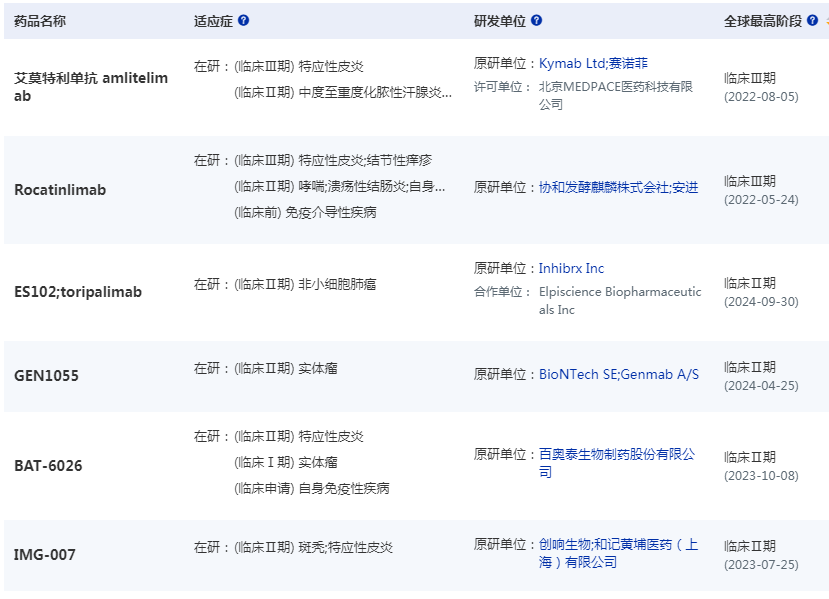The width and height of the screenshot is (829, 599).
Task: Click stage date (2023-07-25)
Action: 761,565
